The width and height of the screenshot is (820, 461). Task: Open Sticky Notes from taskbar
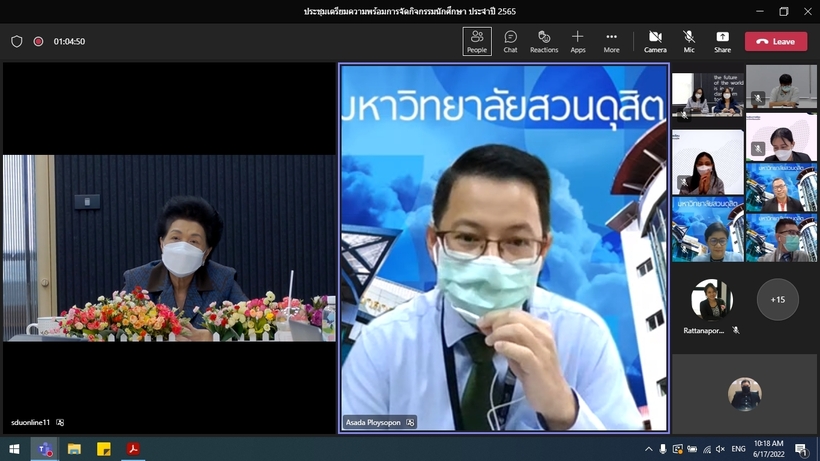coord(104,448)
